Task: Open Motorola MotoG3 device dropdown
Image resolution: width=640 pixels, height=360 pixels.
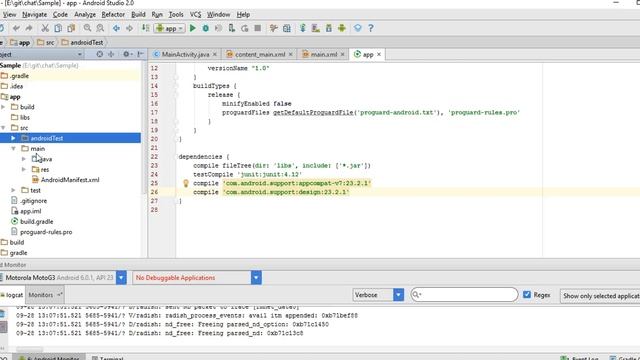Action: point(121,278)
